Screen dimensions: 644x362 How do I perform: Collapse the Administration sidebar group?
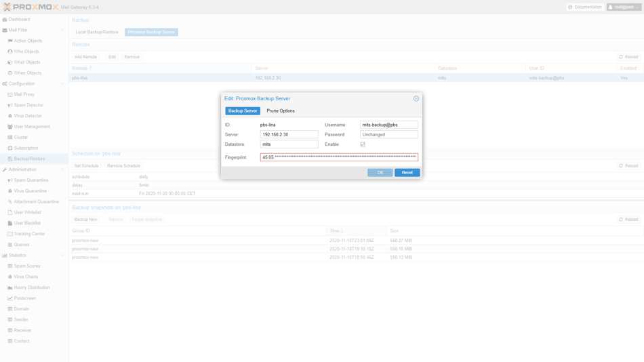(62, 169)
